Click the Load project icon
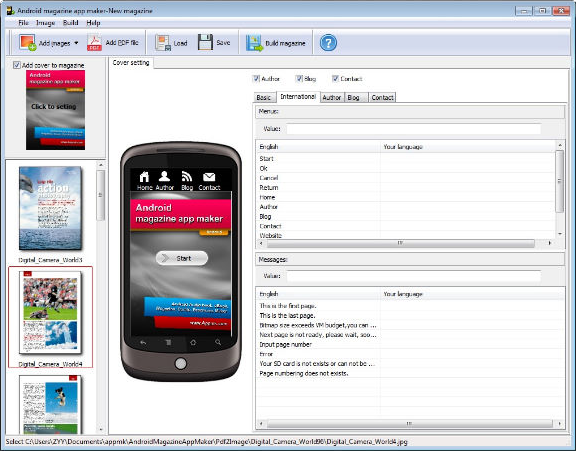Screen dimensions: 576x451 tap(163, 43)
